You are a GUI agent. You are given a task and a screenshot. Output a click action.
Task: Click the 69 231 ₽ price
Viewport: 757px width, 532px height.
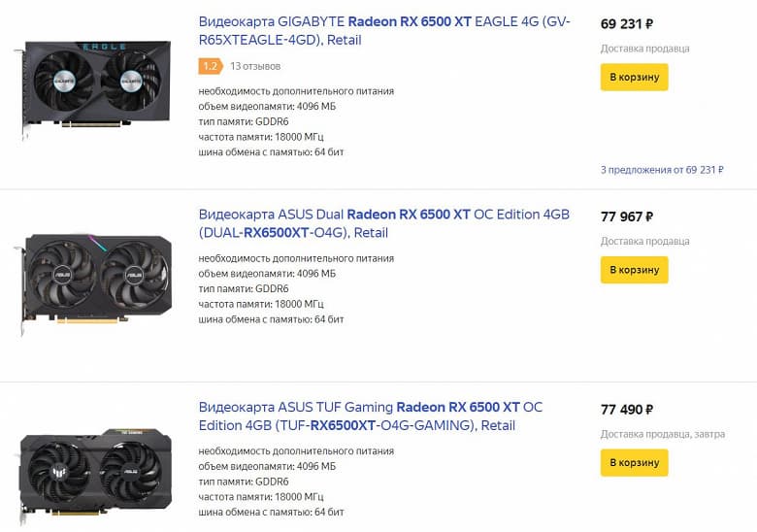click(627, 23)
